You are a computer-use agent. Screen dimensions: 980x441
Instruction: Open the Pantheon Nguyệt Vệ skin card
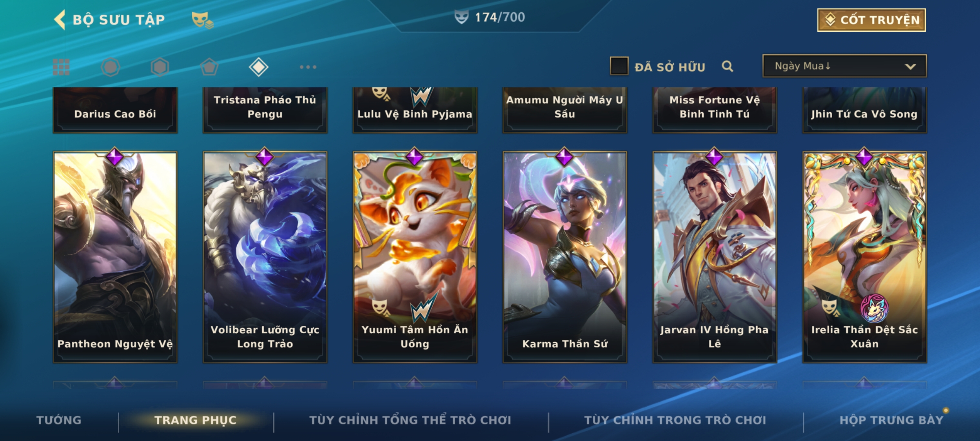(115, 257)
